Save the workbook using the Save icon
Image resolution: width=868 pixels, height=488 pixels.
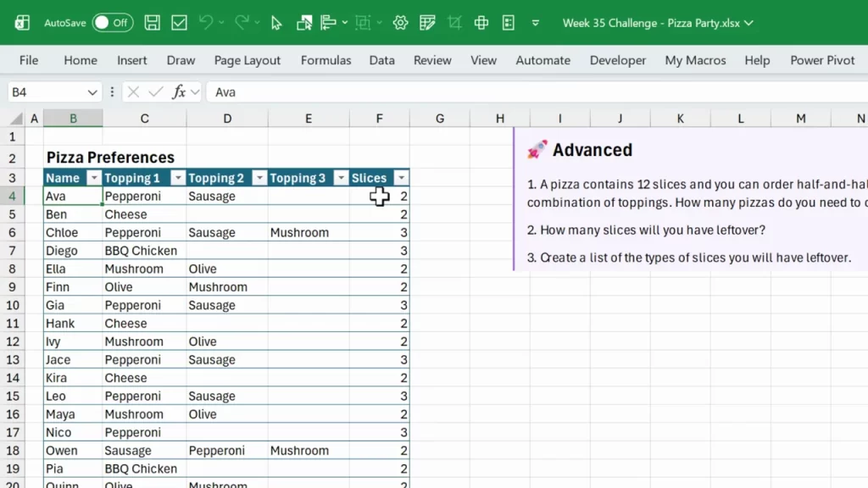153,23
